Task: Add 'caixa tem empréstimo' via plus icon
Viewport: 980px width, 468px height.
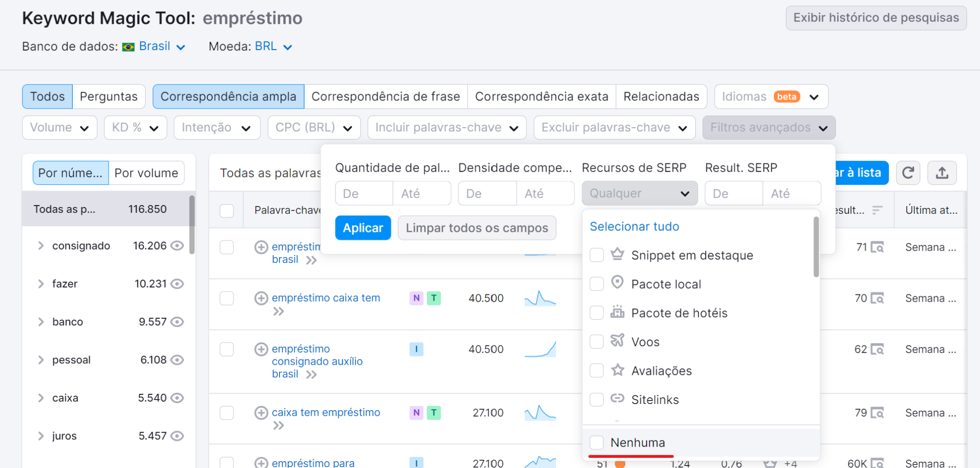Action: pos(261,413)
